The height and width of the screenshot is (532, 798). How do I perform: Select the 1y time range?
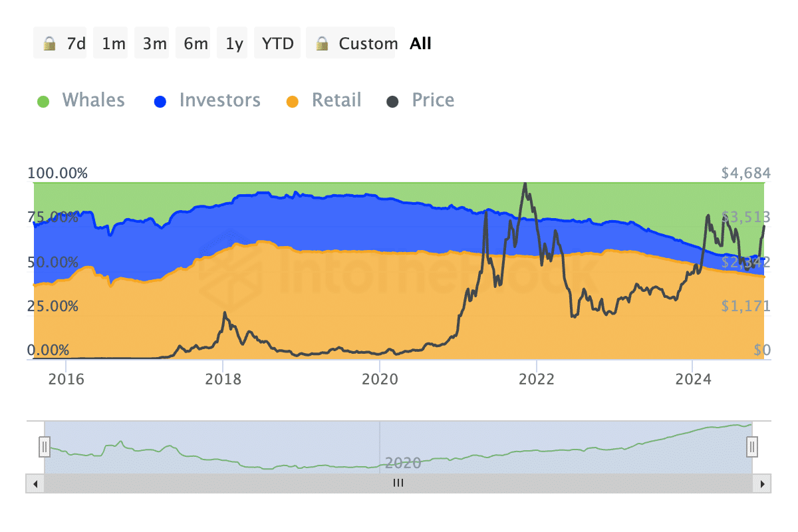(232, 43)
